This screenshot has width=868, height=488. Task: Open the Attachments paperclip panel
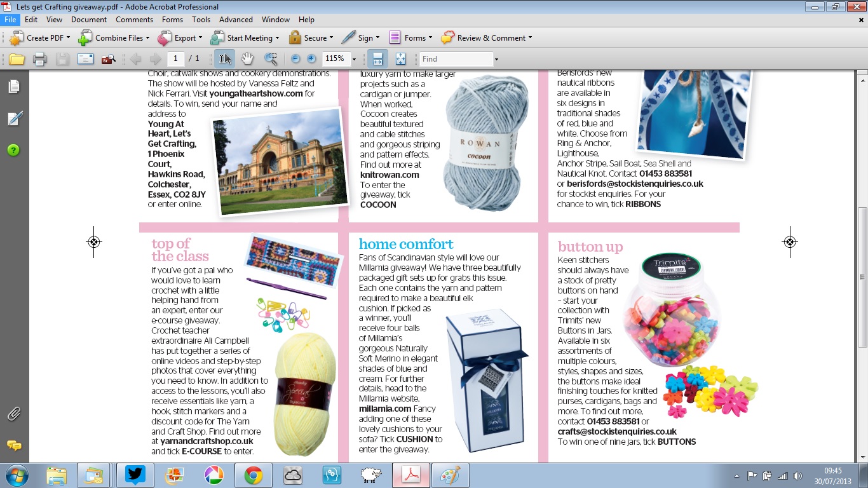coord(14,415)
